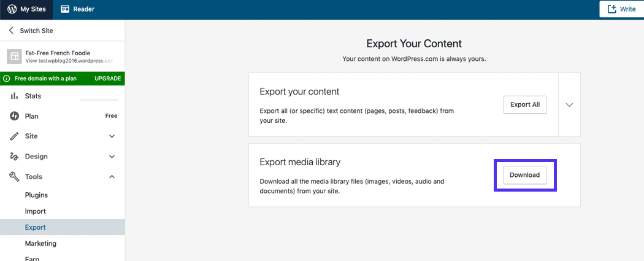
Task: Expand the Design section chevron
Action: tap(112, 157)
